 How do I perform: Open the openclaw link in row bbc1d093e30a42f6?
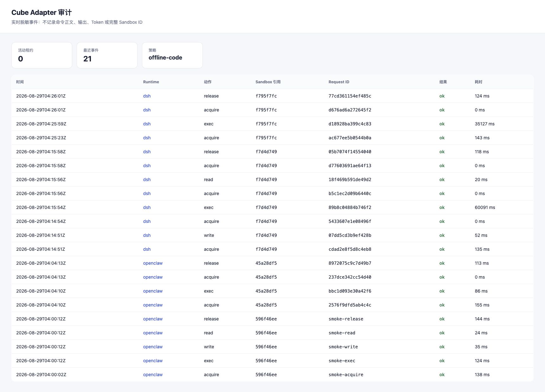coord(153,291)
